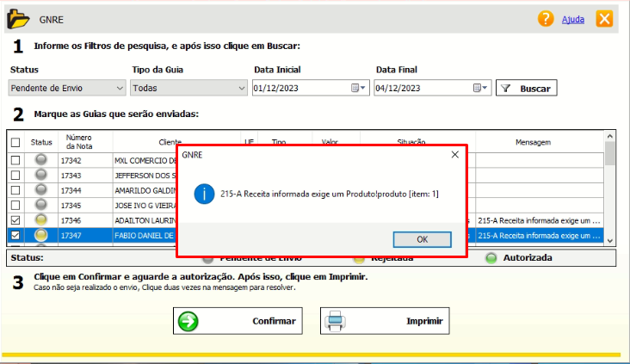The image size is (630, 364).
Task: Open the Status dropdown Pendente de Envio
Action: tap(67, 88)
